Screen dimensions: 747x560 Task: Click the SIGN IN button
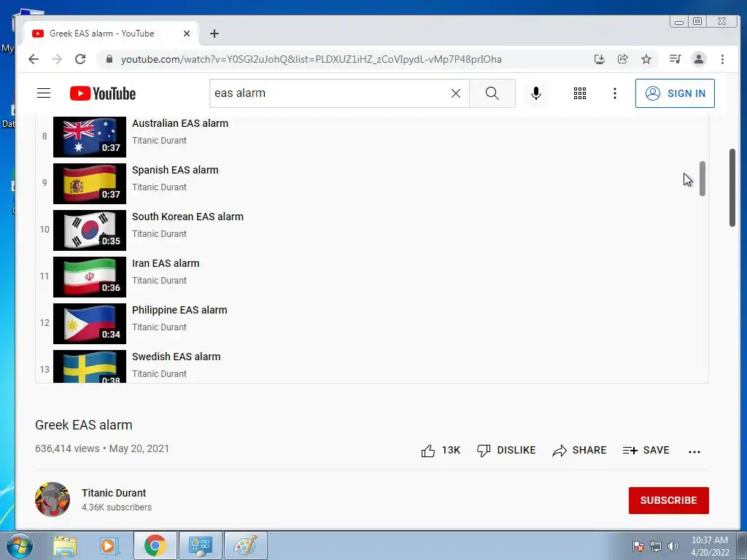(675, 93)
